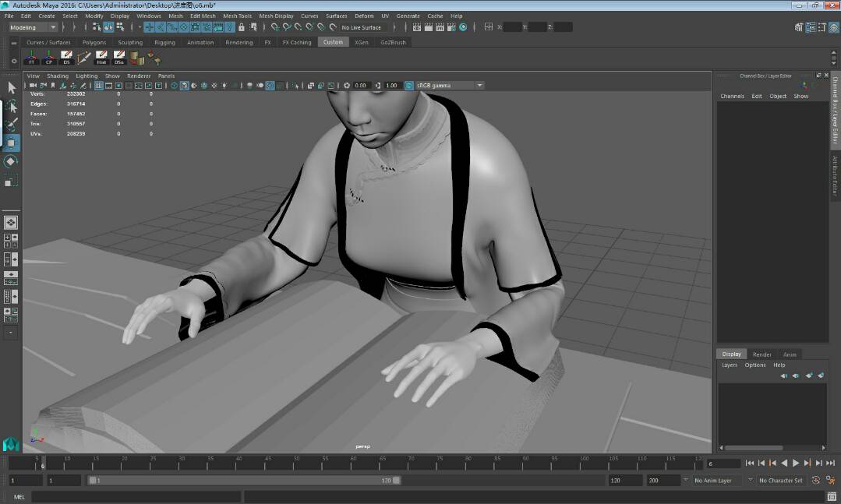Click the layer editor horizontal scrollbar
The width and height of the screenshot is (841, 504).
[754, 448]
